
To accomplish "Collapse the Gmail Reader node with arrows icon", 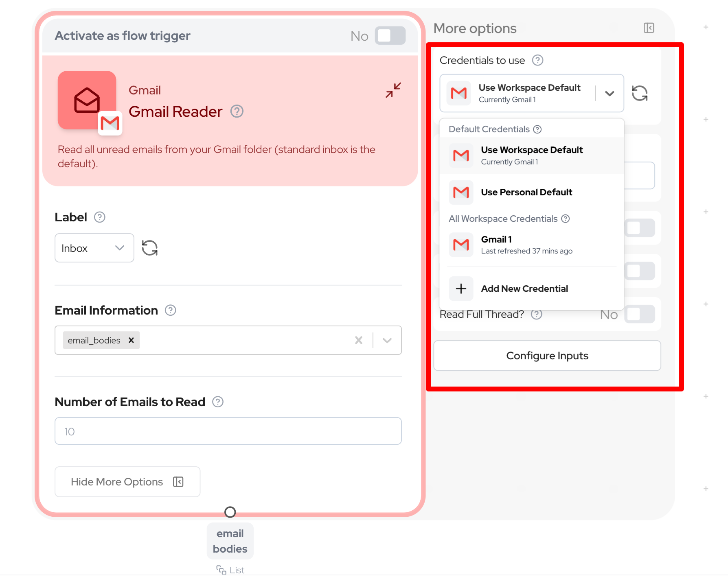I will [393, 90].
